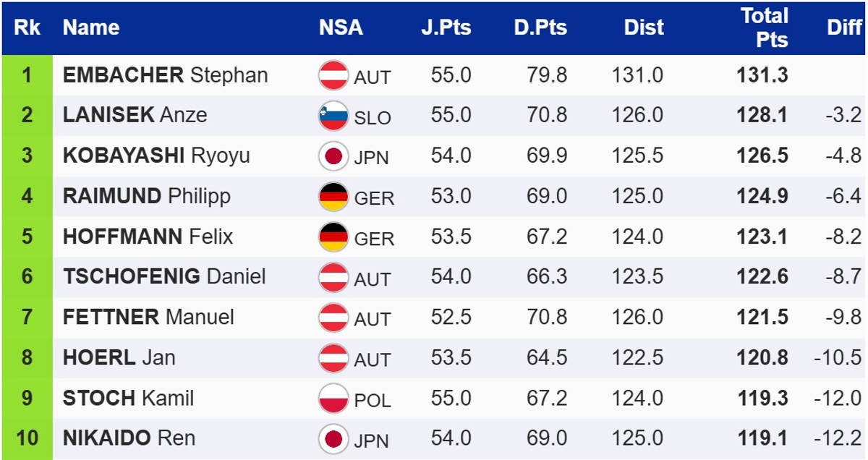868x460 pixels.
Task: Open EMBACHER Stephan athlete name
Action: 165,75
